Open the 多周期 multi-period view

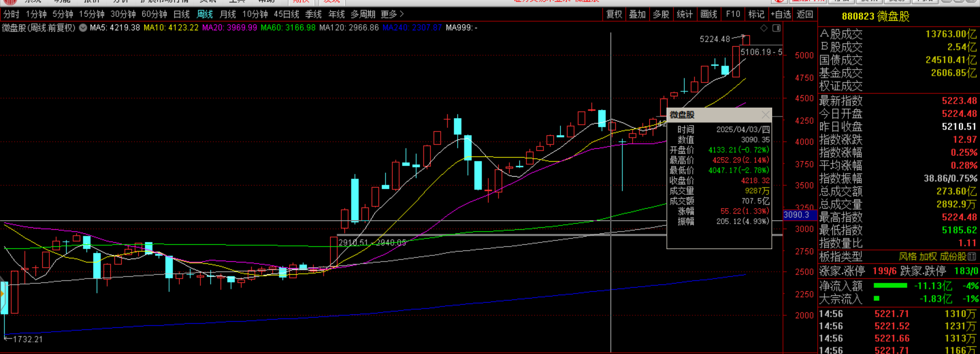pyautogui.click(x=363, y=15)
